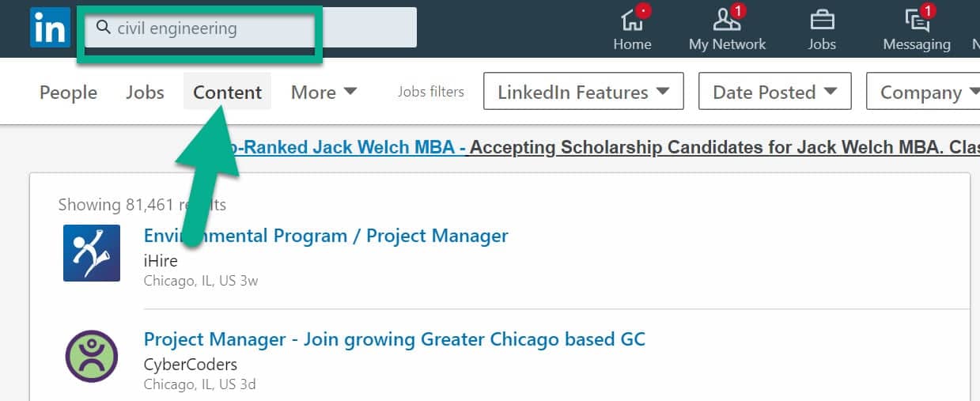Click the search magnifier icon

(x=103, y=28)
